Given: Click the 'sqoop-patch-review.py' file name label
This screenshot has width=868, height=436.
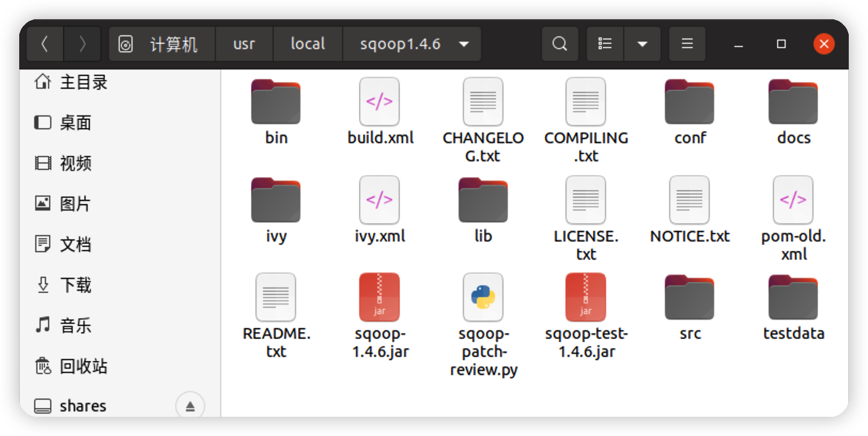Looking at the screenshot, I should (x=484, y=352).
